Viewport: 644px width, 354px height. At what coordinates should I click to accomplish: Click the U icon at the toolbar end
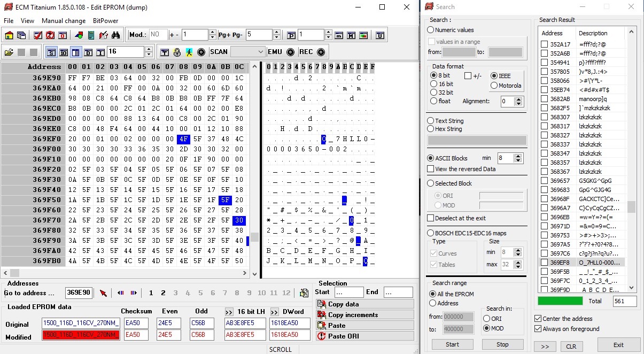tap(379, 35)
